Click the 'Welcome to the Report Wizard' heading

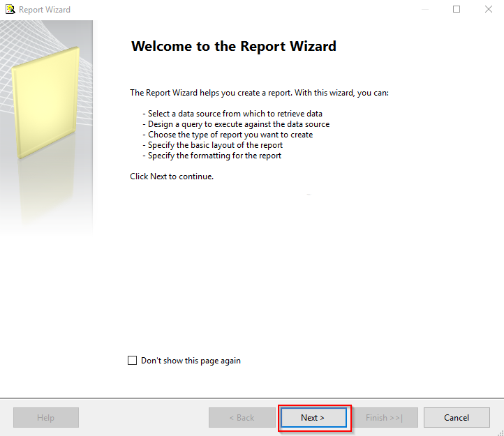234,46
